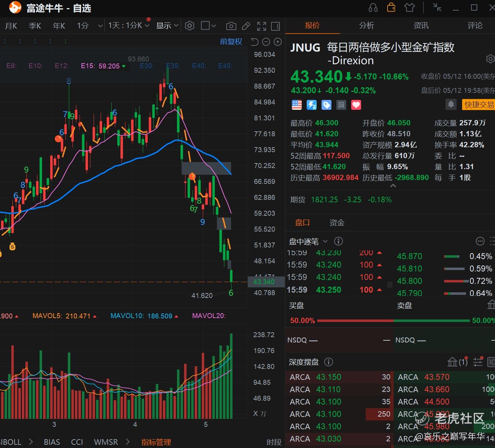
Task: Select 月K period
Action: point(11,26)
